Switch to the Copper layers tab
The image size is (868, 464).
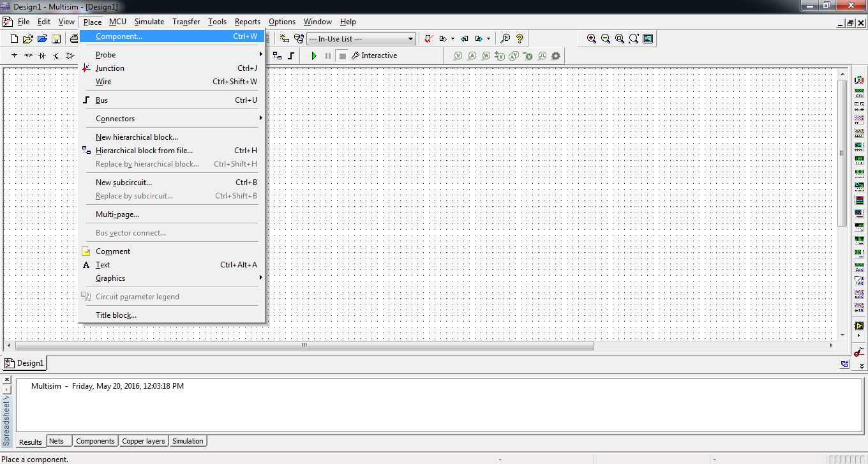(144, 441)
